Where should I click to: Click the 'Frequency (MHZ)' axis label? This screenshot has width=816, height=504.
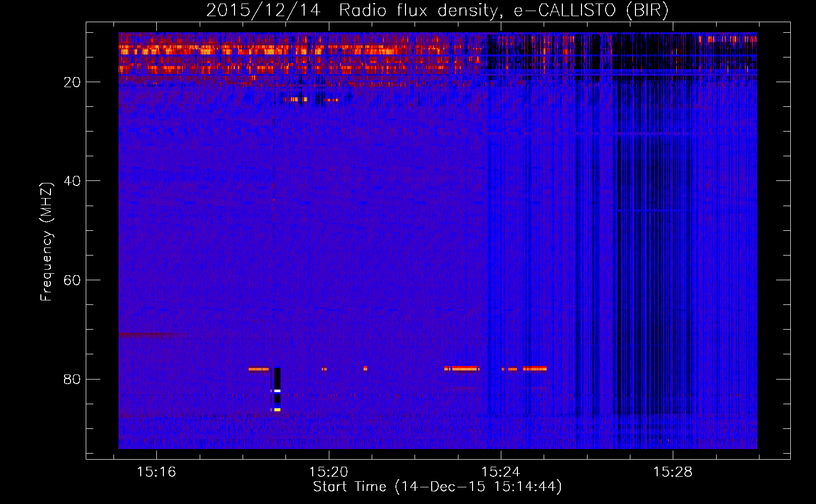[x=46, y=241]
